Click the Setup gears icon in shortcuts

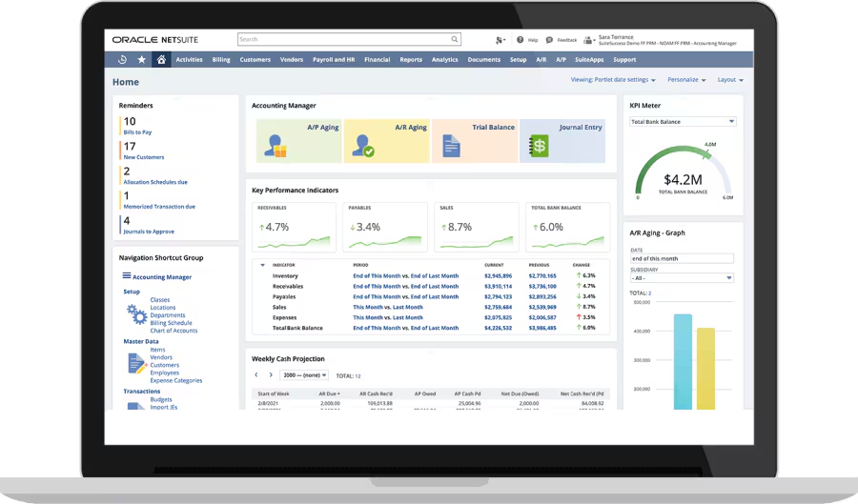click(x=136, y=313)
